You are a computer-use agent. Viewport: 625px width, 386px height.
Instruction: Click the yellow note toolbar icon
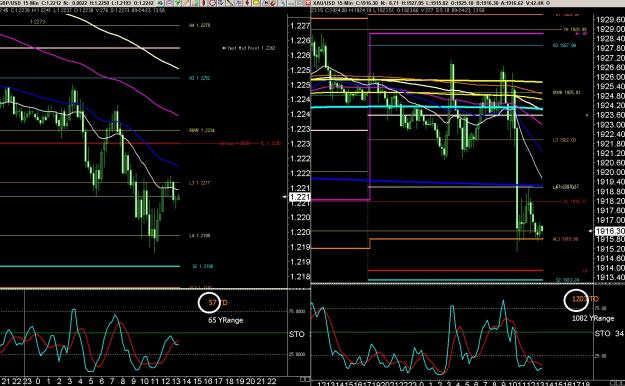(256, 3)
